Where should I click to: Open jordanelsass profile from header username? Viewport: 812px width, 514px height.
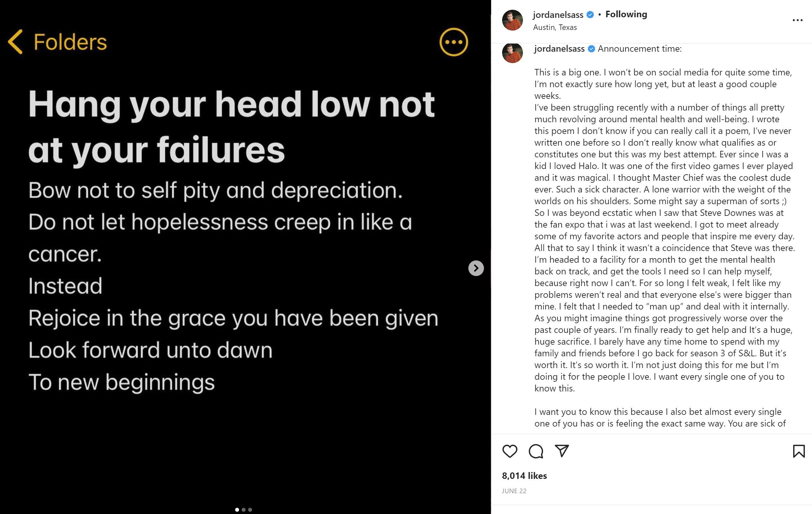(558, 15)
